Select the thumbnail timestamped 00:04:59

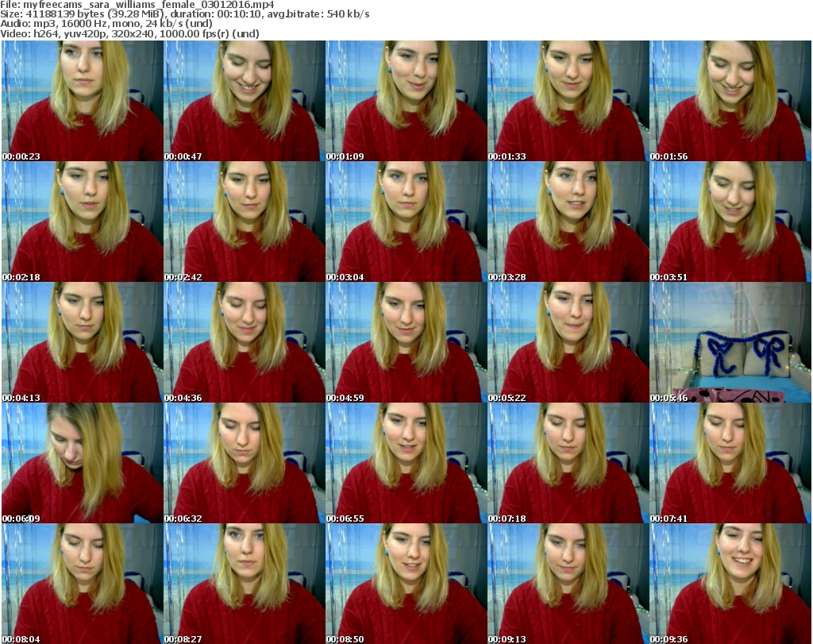pyautogui.click(x=406, y=343)
